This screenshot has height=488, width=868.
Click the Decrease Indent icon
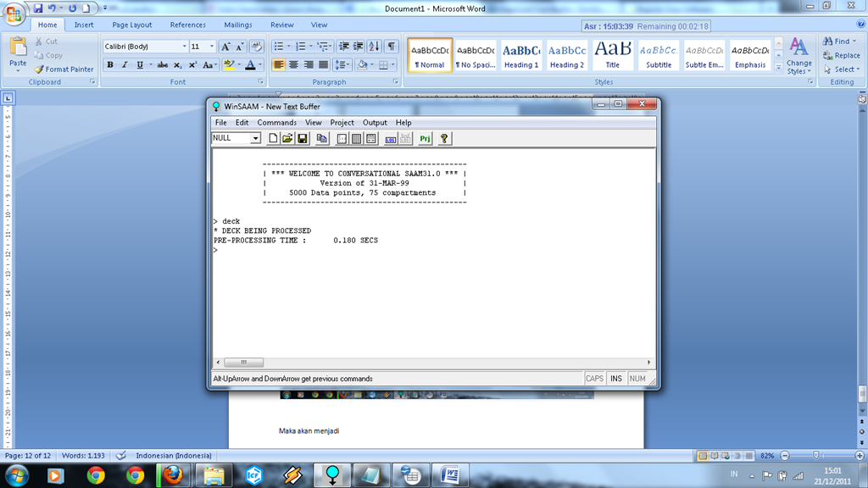tap(344, 47)
